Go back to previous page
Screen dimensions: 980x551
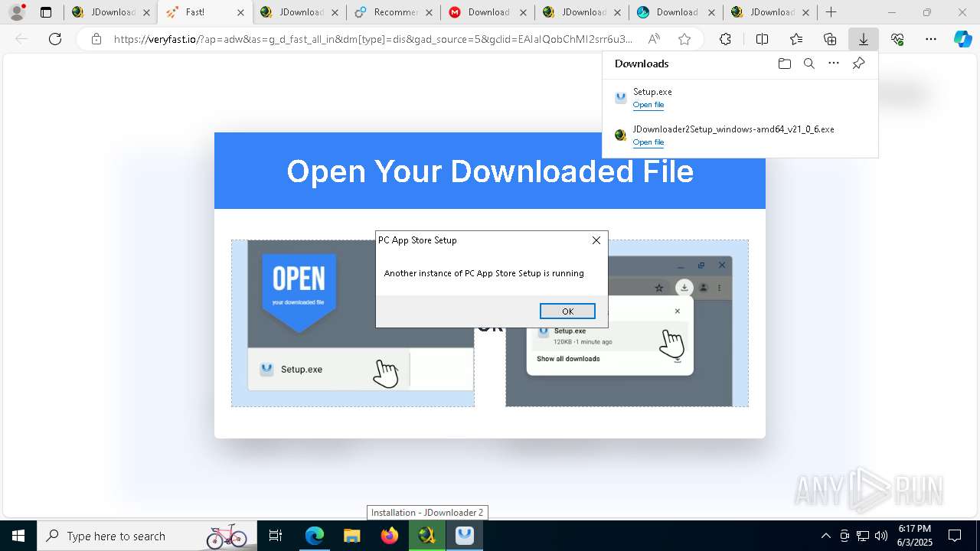[21, 39]
